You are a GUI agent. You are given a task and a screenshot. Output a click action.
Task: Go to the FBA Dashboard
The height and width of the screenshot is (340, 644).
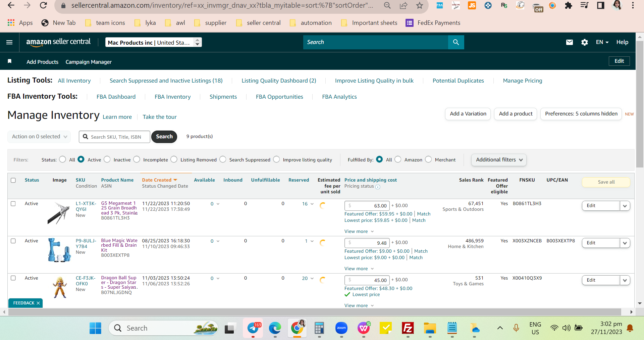[x=116, y=97]
